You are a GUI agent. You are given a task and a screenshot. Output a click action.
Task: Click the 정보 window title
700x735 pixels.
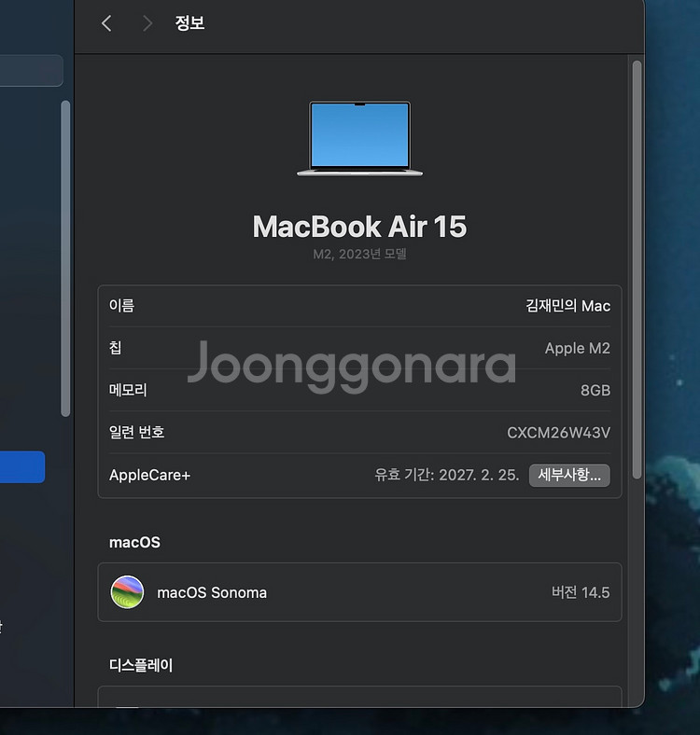click(189, 23)
